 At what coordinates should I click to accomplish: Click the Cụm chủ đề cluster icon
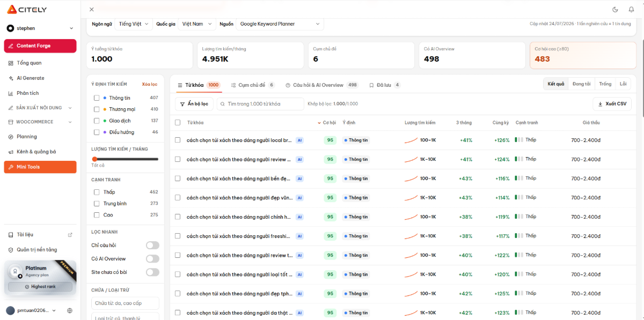coord(233,85)
